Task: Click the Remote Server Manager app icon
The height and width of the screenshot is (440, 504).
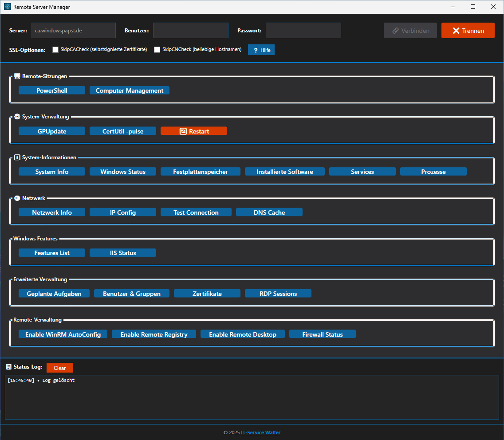Action: pos(7,7)
